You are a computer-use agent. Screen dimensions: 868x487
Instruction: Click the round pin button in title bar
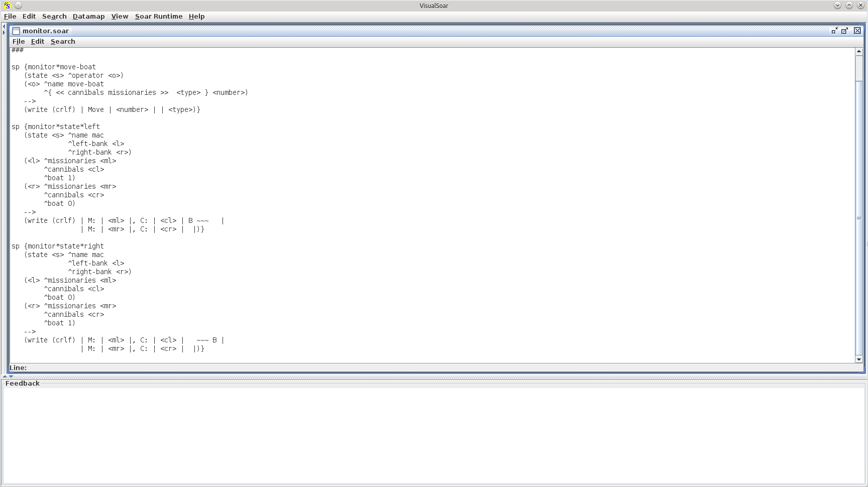click(x=18, y=6)
